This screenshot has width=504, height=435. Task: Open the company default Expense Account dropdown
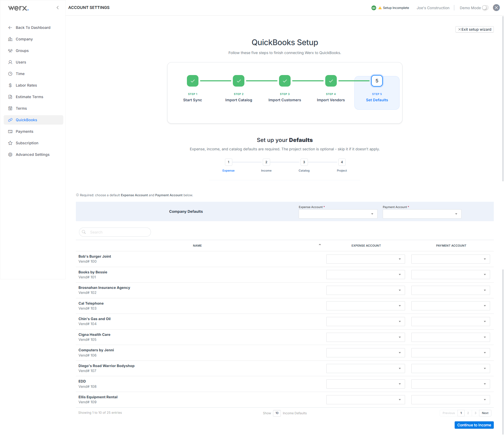pyautogui.click(x=338, y=214)
